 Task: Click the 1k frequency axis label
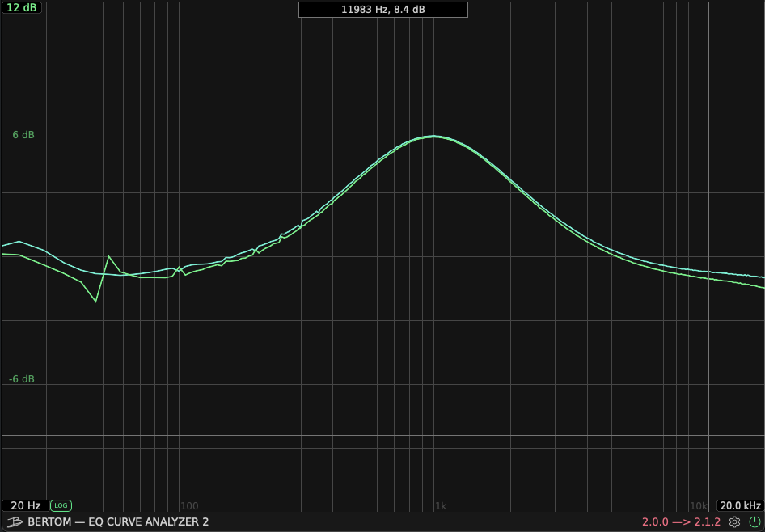coord(441,505)
